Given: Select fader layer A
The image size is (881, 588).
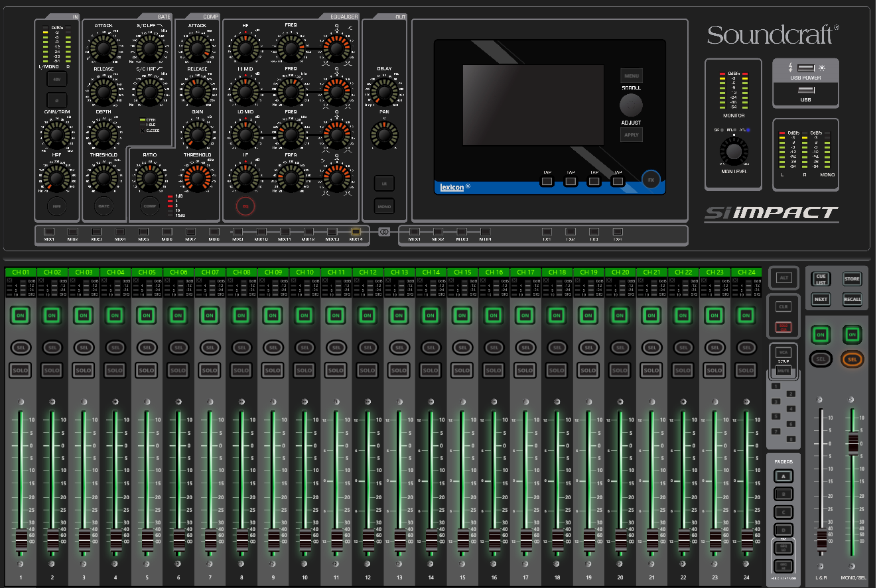Looking at the screenshot, I should coord(784,476).
